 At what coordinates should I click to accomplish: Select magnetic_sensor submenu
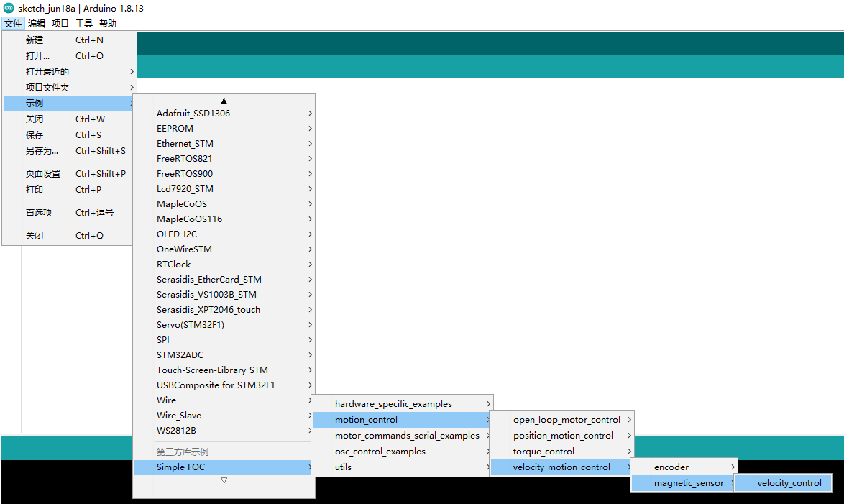682,483
